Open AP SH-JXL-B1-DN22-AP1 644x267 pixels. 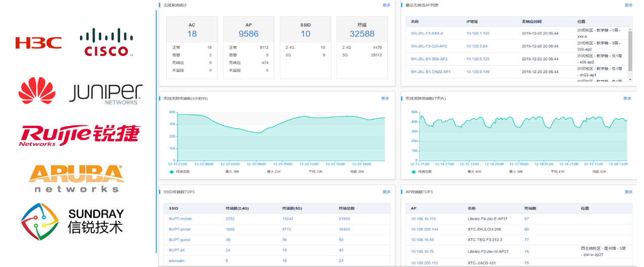coord(431,72)
